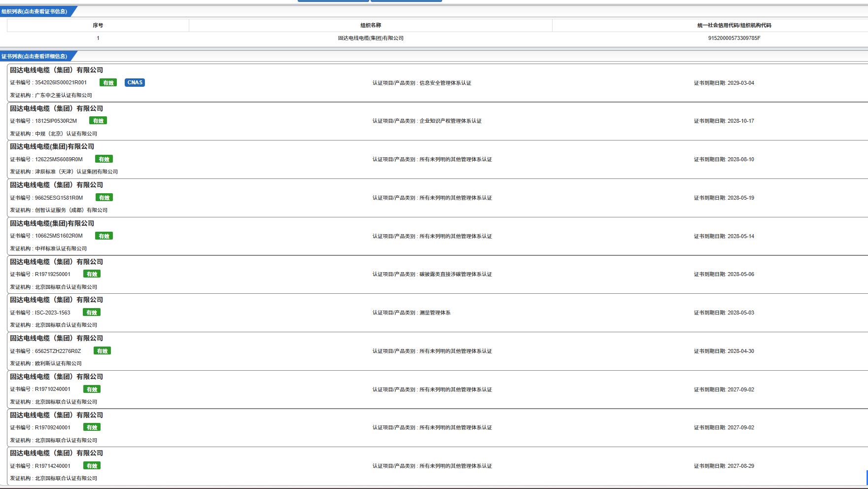Click company name heading above certificate 3542026IS00021R001

57,70
